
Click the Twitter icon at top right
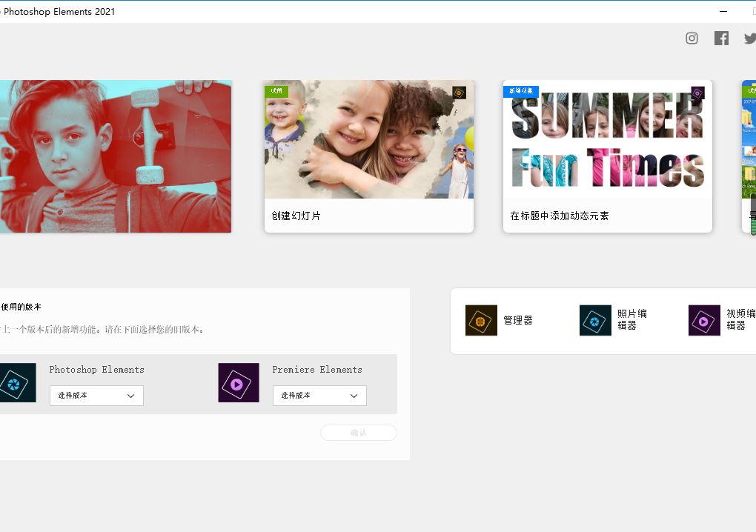coord(749,39)
